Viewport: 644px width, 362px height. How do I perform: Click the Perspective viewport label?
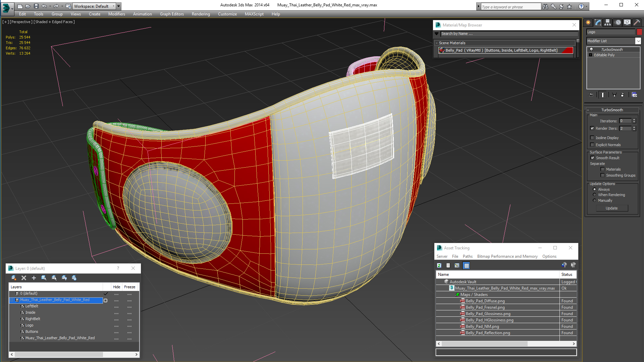click(21, 22)
